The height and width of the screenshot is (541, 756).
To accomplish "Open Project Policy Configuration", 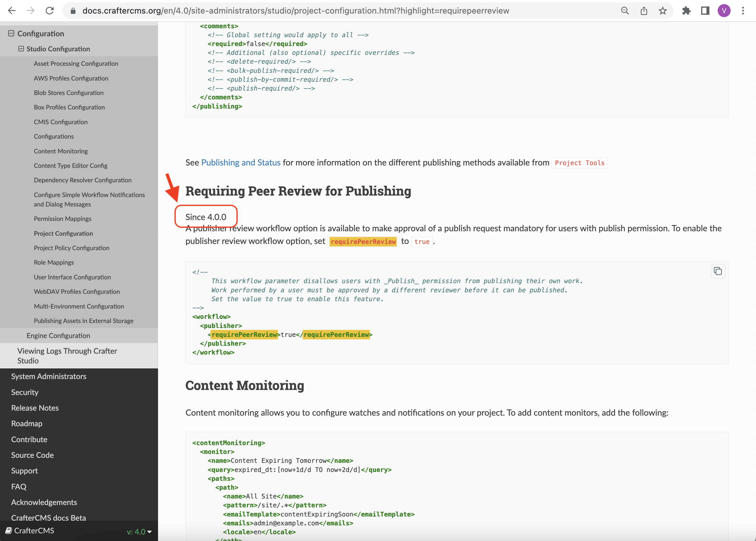I will point(72,248).
